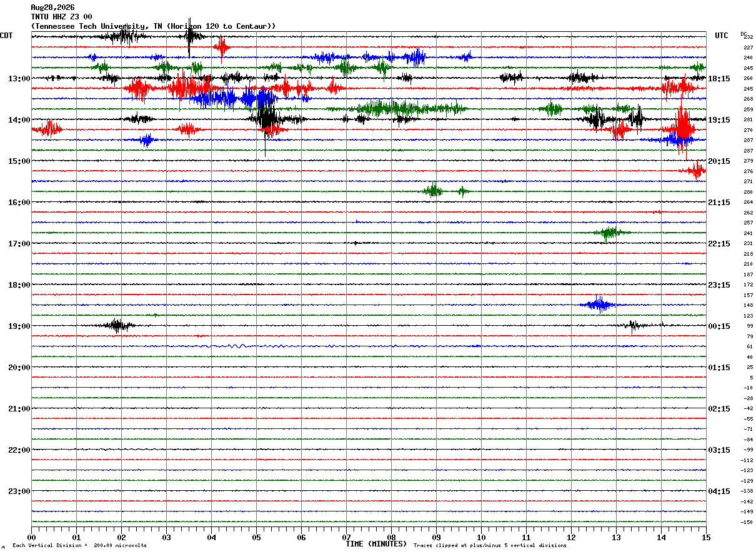Image resolution: width=756 pixels, height=554 pixels.
Task: Click the 18:15 UTC time label
Action: click(x=719, y=79)
